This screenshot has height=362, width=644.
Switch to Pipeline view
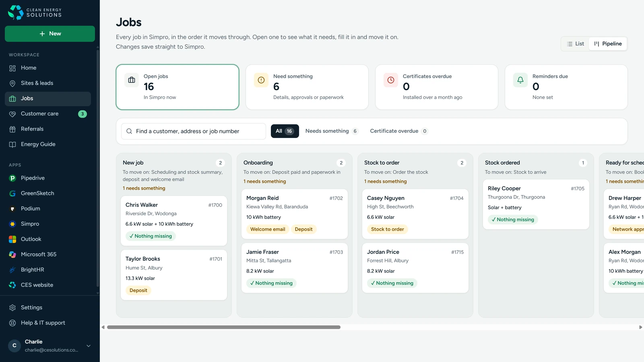pos(608,44)
